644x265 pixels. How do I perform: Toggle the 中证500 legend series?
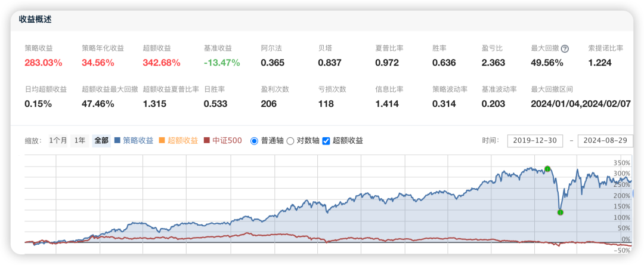click(223, 140)
